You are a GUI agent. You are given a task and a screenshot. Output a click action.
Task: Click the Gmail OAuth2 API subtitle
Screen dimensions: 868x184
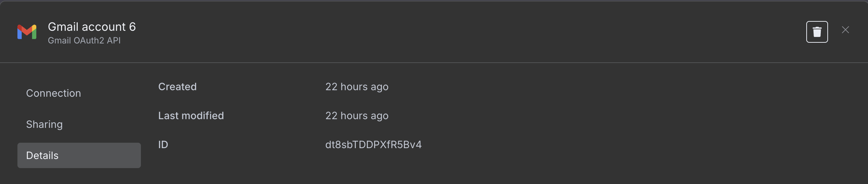pyautogui.click(x=84, y=41)
